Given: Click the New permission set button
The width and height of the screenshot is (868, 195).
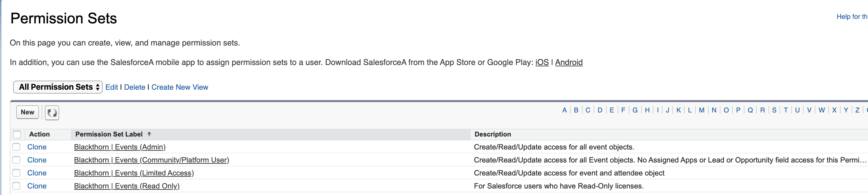Looking at the screenshot, I should [x=28, y=112].
